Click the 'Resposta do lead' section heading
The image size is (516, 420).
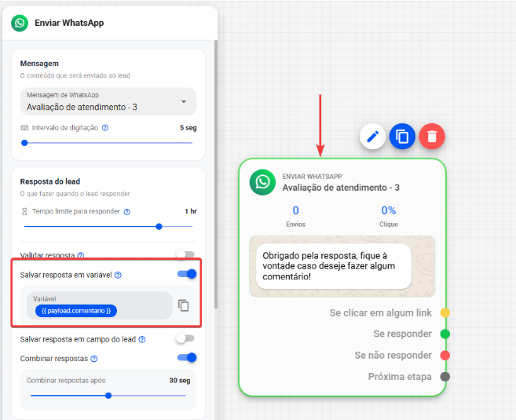coord(50,181)
